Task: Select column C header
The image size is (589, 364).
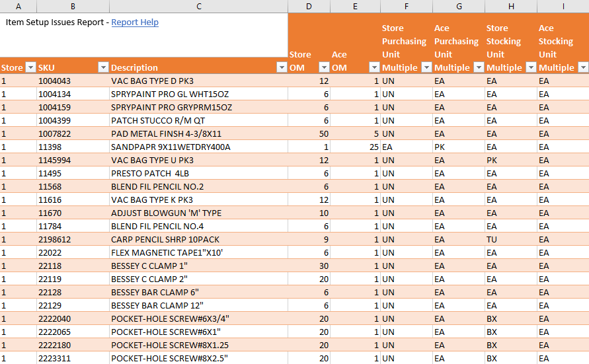Action: (199, 6)
